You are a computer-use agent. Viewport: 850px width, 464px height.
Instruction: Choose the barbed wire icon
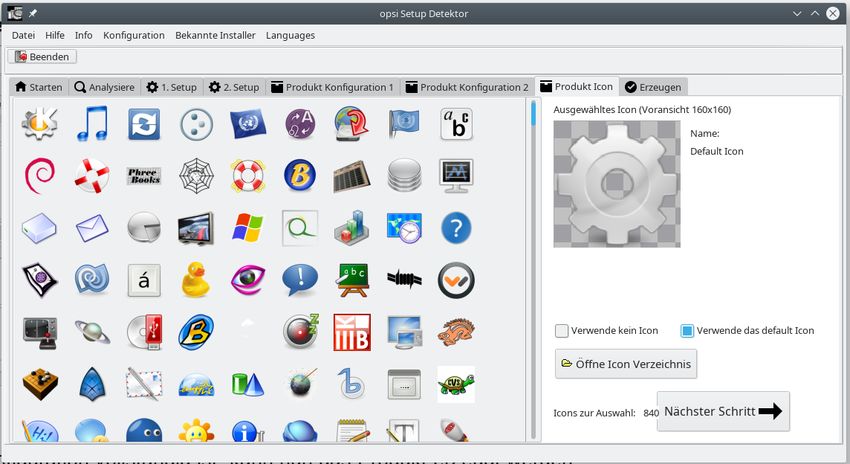[404, 279]
